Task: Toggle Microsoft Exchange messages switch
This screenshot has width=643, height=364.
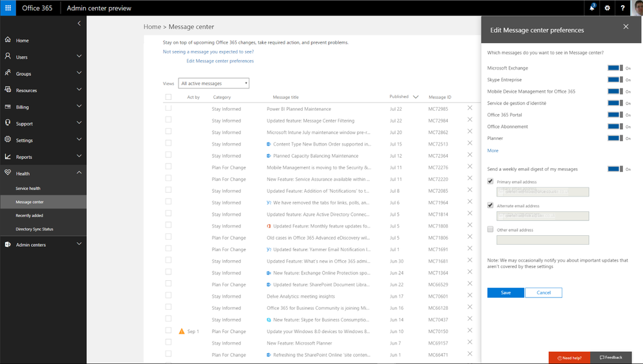Action: click(x=615, y=68)
